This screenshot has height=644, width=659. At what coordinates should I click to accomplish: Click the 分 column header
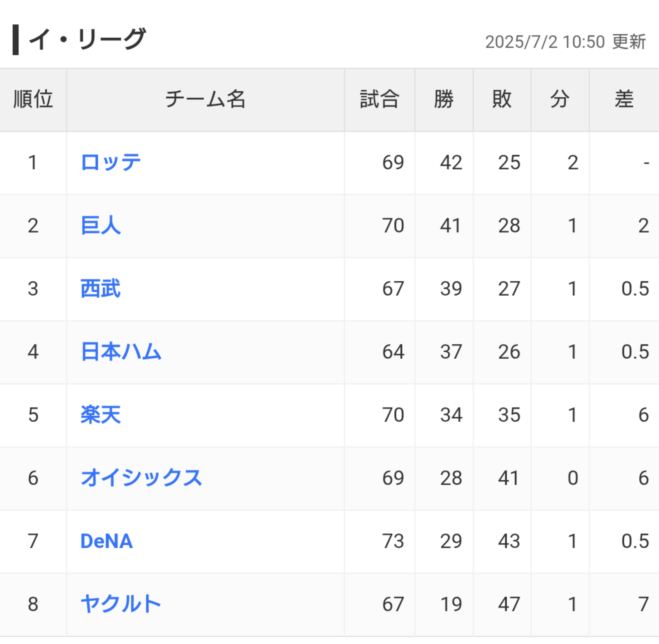(x=560, y=99)
